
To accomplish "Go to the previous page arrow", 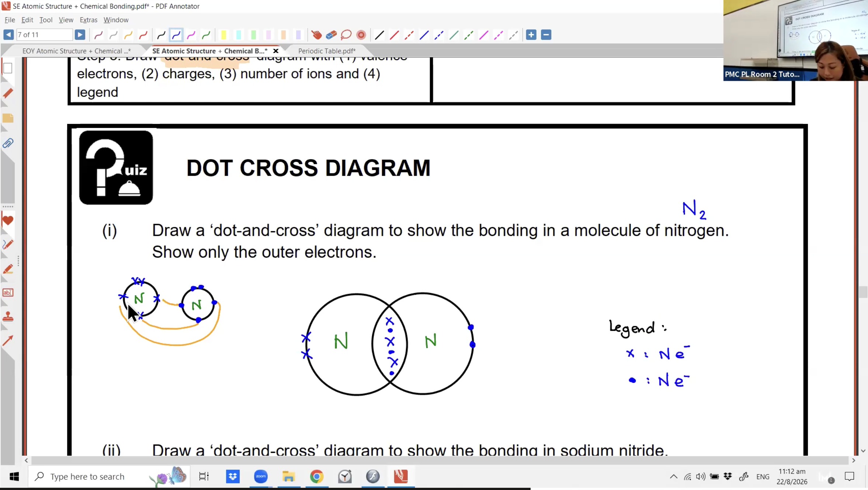I will (x=8, y=35).
